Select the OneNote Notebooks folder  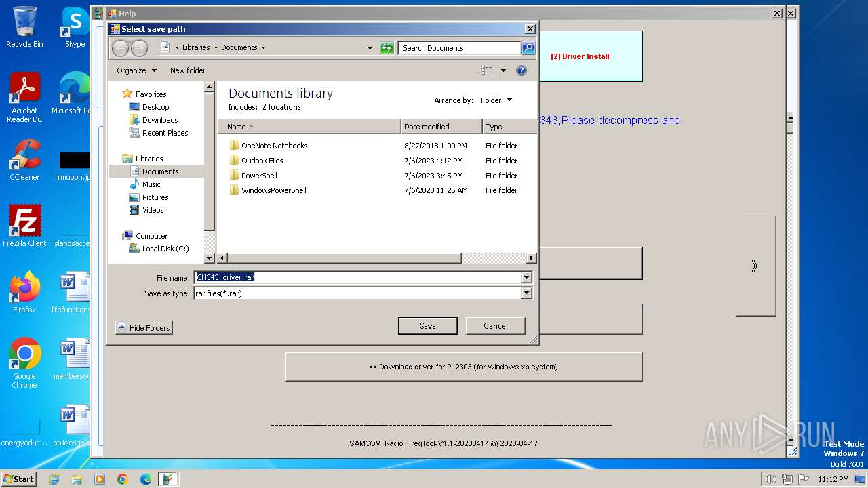pyautogui.click(x=268, y=146)
